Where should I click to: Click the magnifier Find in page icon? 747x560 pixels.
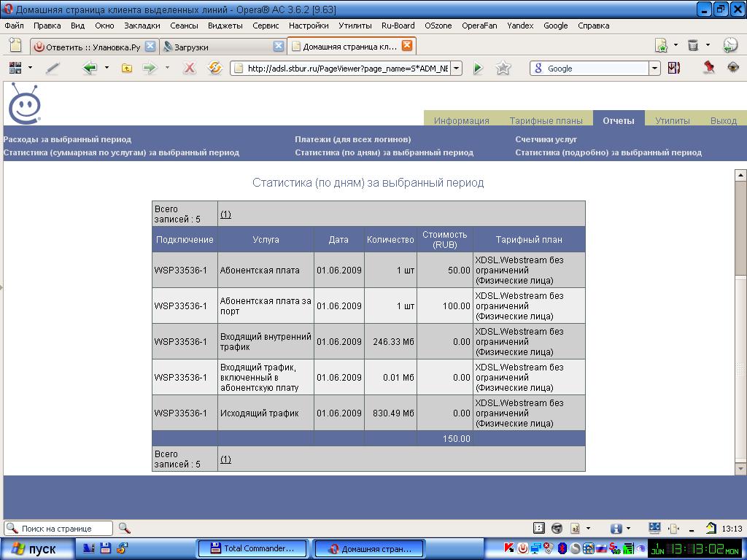[125, 528]
